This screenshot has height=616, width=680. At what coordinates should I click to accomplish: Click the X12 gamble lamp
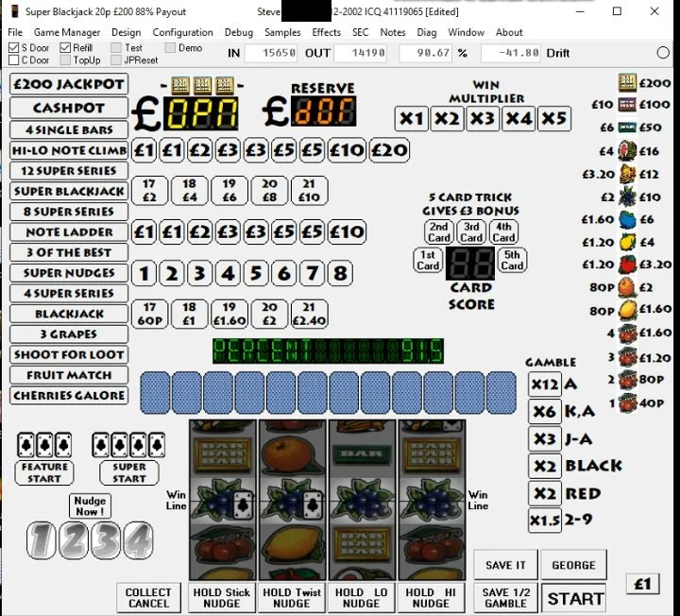click(545, 385)
